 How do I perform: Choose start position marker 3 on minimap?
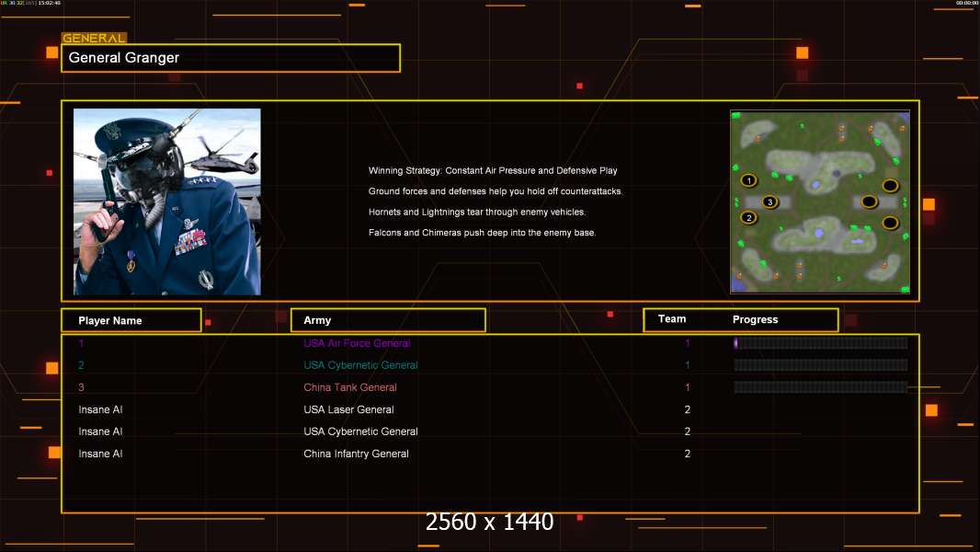point(770,201)
